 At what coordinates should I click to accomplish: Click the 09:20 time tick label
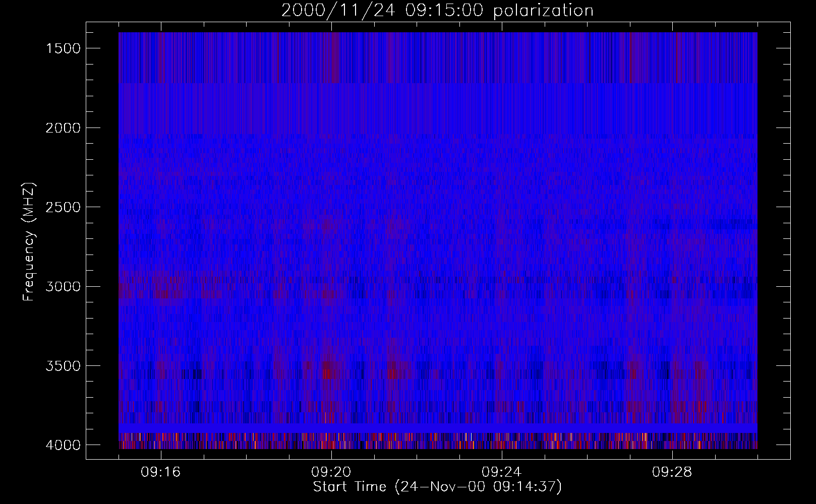coord(331,472)
